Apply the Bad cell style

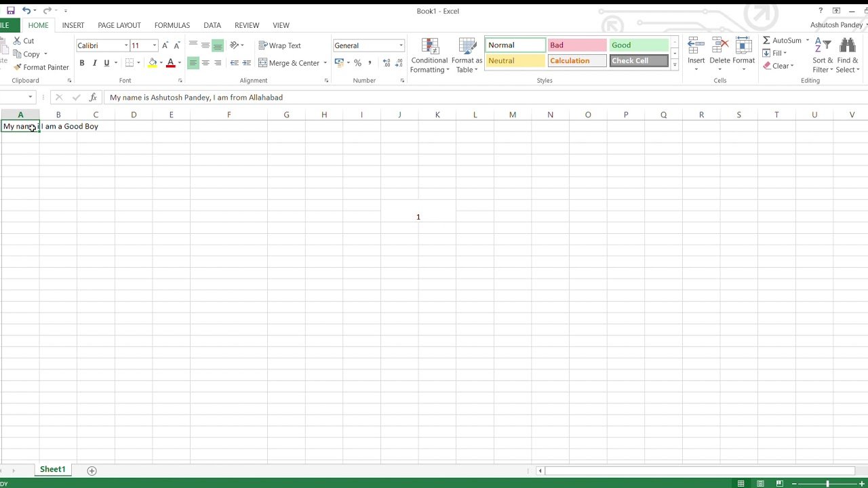tap(577, 45)
